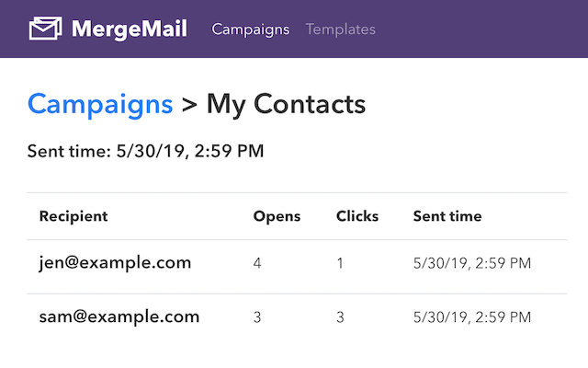The height and width of the screenshot is (368, 588).
Task: Go back via Campaigns breadcrumb link
Action: (x=100, y=105)
